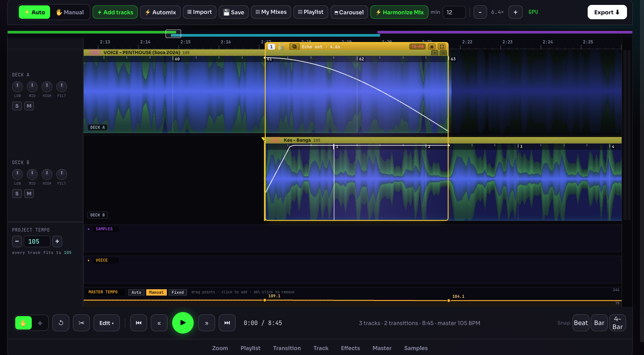Click Harmonize Mix

399,12
